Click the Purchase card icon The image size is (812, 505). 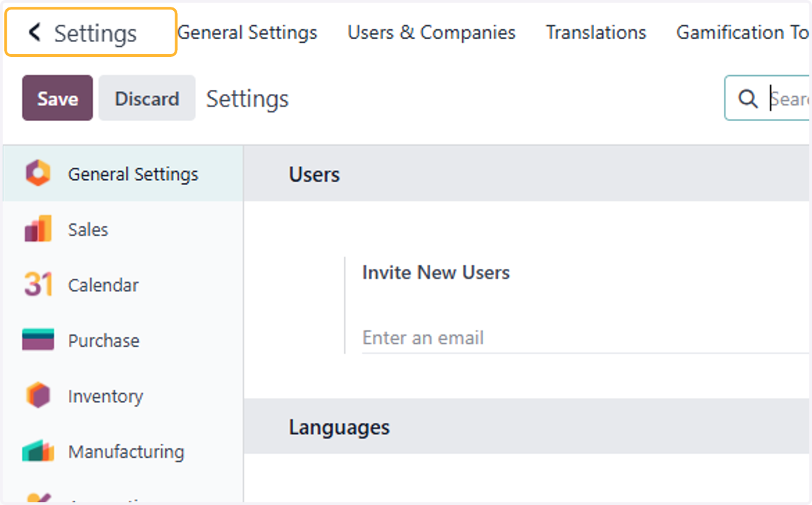click(38, 340)
